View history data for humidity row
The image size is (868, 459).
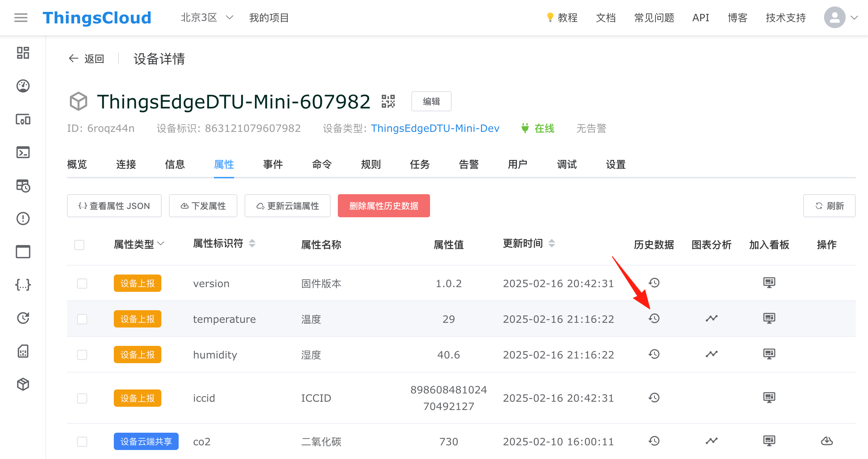point(654,354)
